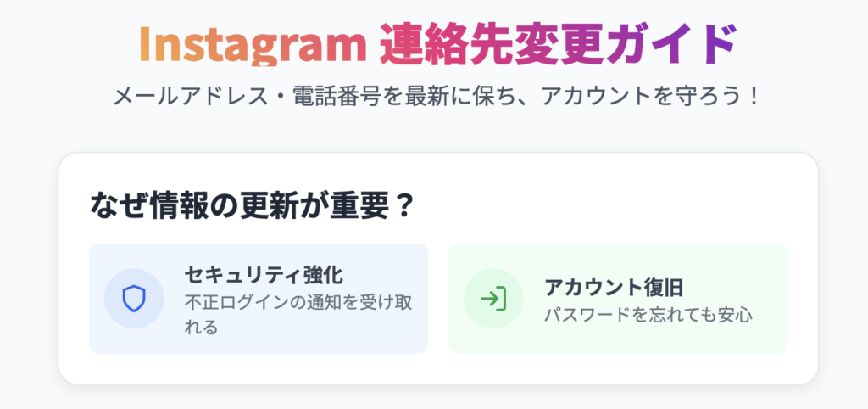The height and width of the screenshot is (409, 868).
Task: Click the question mark ending the heading
Action: (404, 208)
